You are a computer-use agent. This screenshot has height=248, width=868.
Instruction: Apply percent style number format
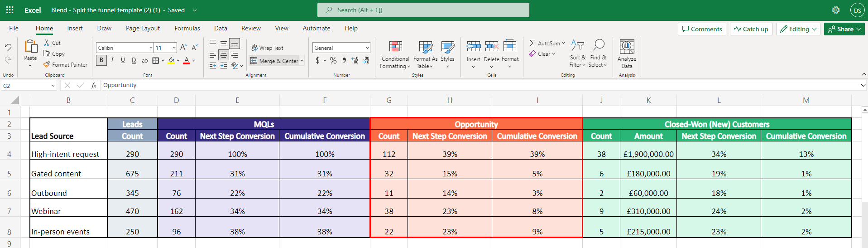(333, 60)
